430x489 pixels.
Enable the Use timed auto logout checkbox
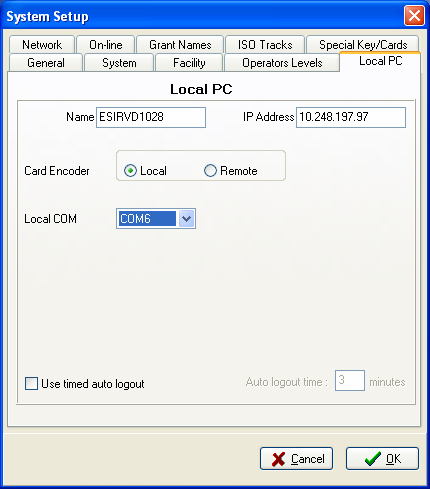coord(31,383)
